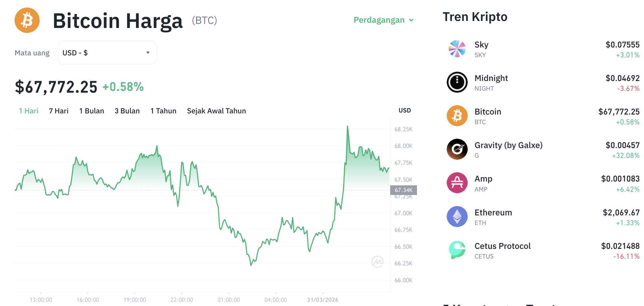Switch to the 1 Tahun view

(163, 111)
